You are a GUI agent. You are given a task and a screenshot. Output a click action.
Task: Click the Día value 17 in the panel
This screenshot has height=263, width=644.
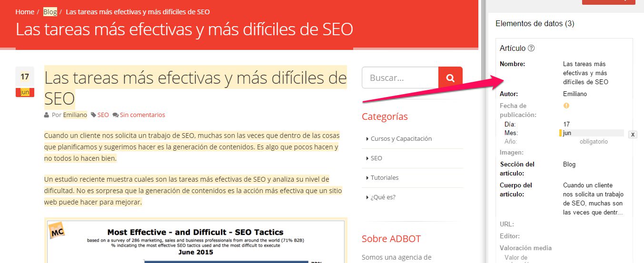coord(566,124)
